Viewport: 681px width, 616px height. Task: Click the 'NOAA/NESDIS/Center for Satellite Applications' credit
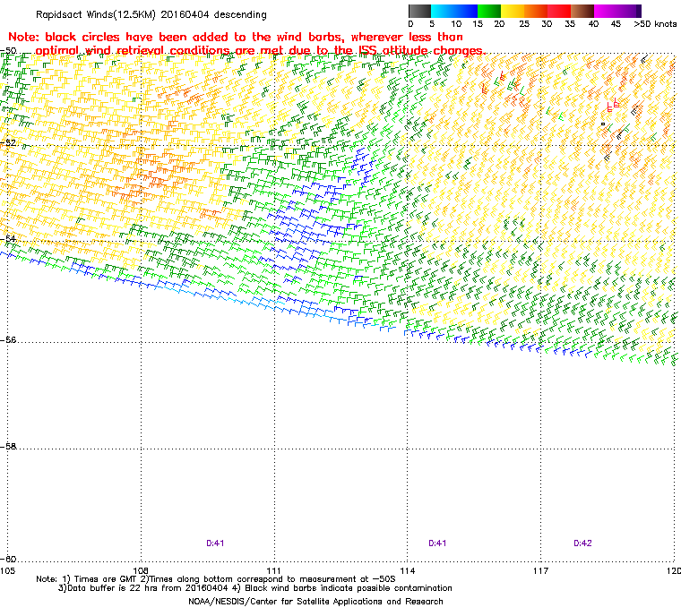(315, 602)
